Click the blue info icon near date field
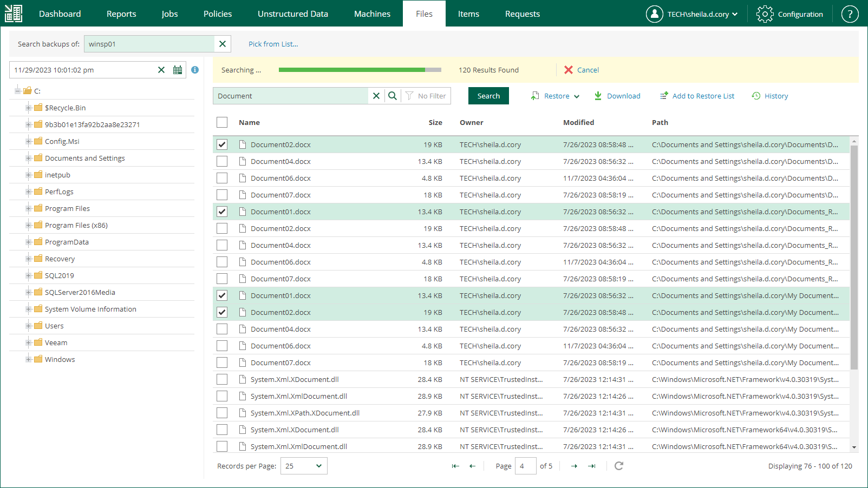The height and width of the screenshot is (488, 868). click(x=195, y=70)
